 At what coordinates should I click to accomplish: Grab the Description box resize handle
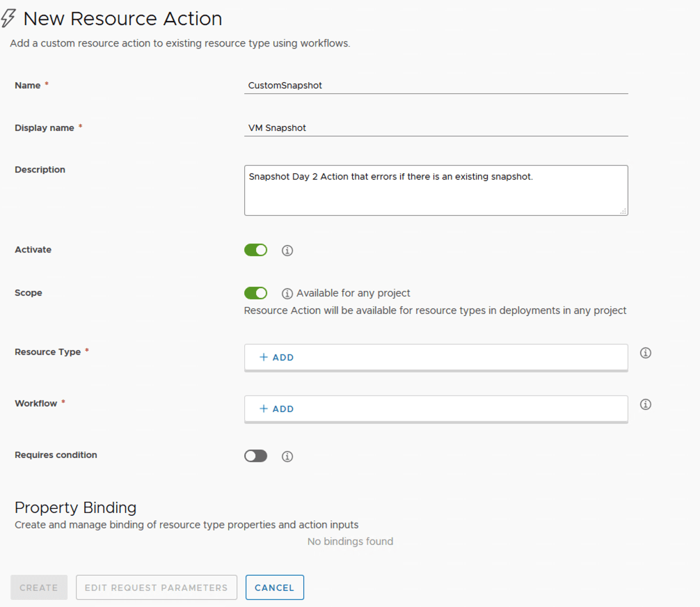coord(623,211)
